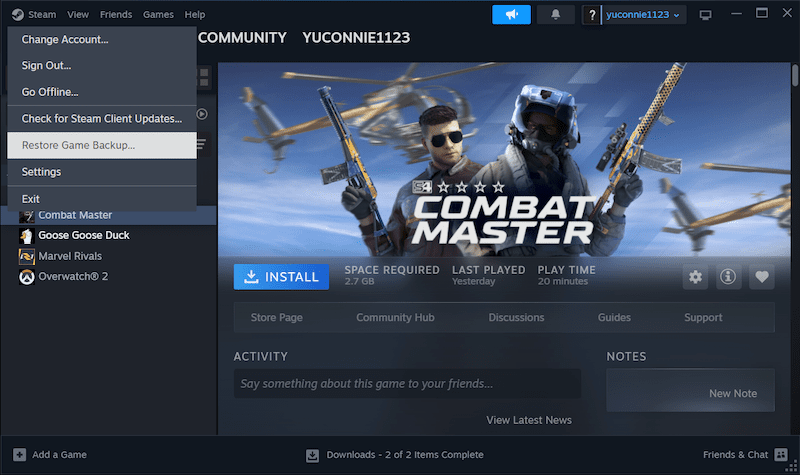The image size is (800, 475).
Task: Open the View menu
Action: (78, 15)
